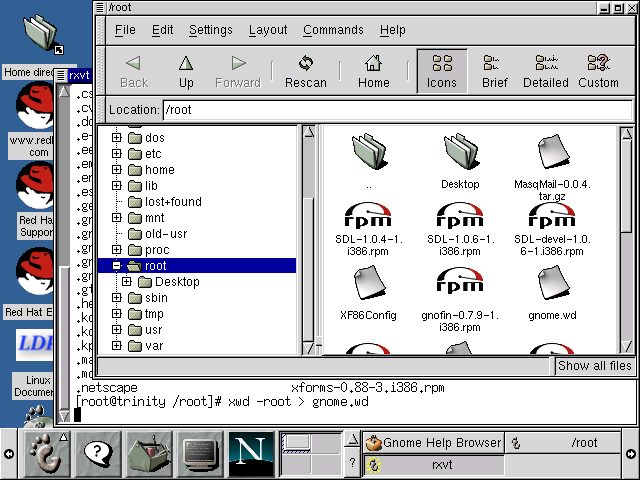Open the toolbox configuration launcher on panel

pos(149,454)
